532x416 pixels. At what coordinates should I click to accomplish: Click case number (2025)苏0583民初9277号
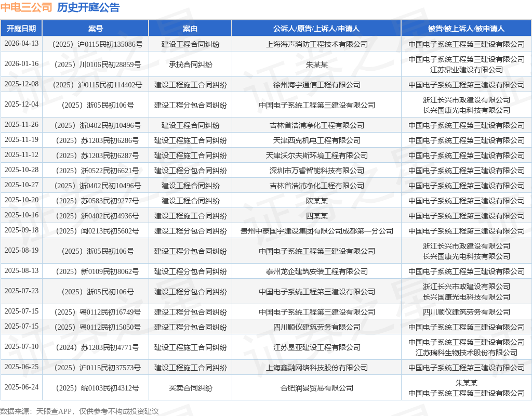pyautogui.click(x=96, y=201)
